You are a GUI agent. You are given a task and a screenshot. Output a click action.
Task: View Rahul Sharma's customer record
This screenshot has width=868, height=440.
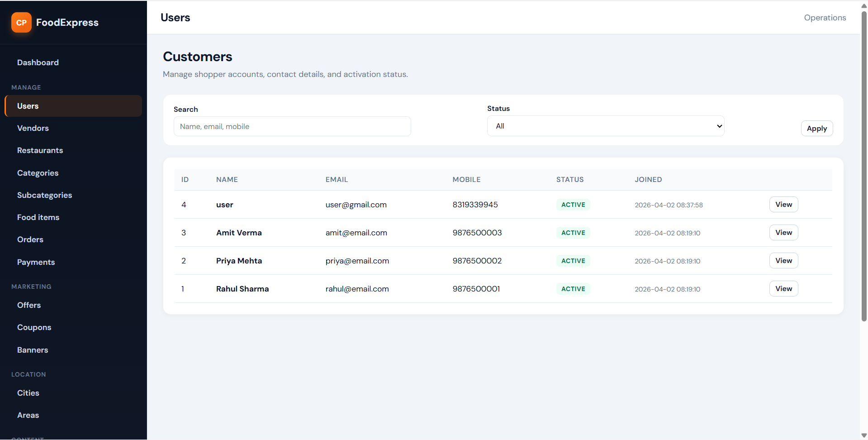coord(783,289)
